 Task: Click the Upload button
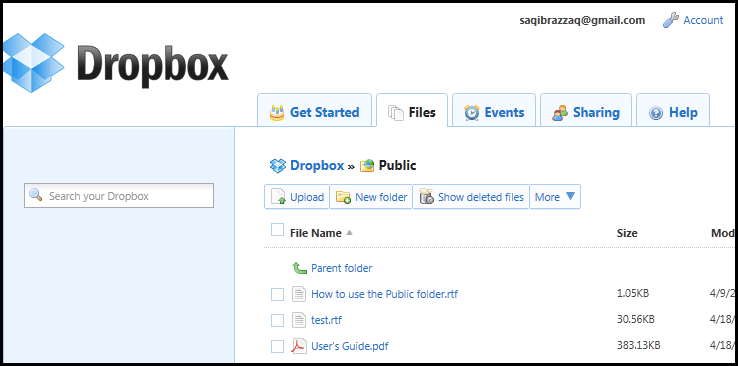click(297, 197)
